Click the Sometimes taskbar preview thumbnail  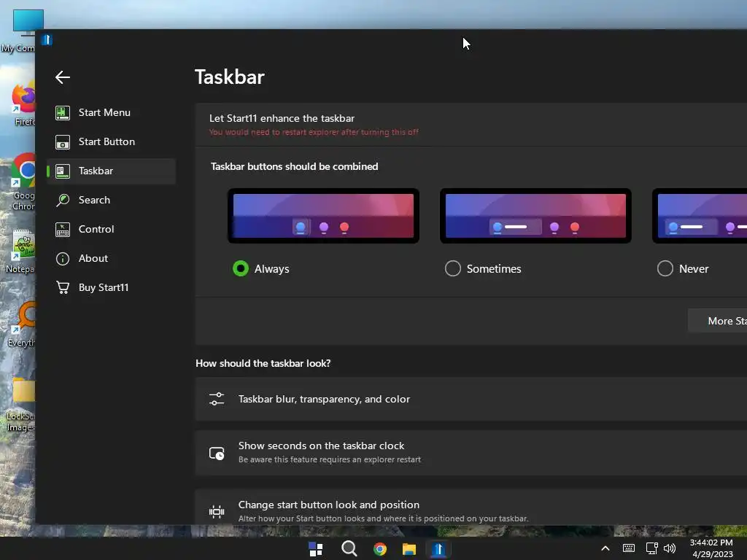pos(535,216)
